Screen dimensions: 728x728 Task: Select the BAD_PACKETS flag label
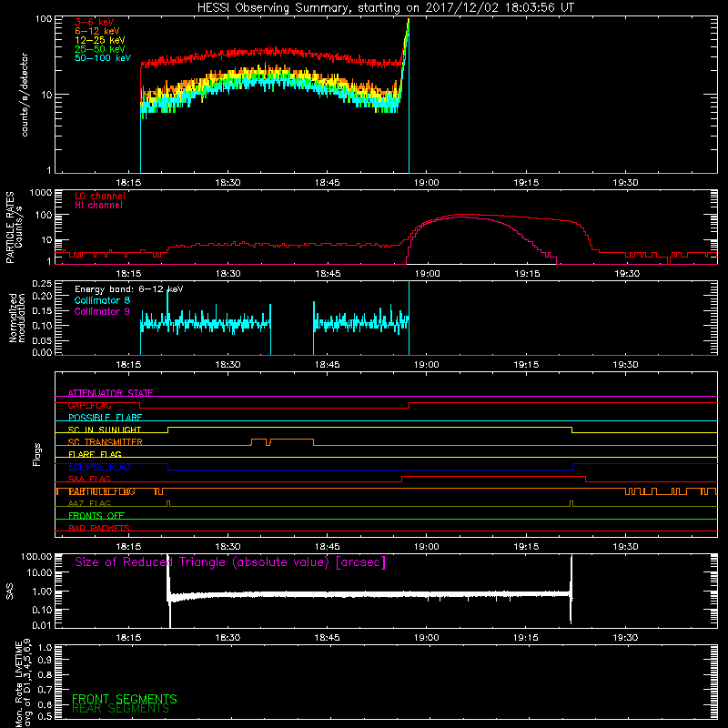point(99,528)
